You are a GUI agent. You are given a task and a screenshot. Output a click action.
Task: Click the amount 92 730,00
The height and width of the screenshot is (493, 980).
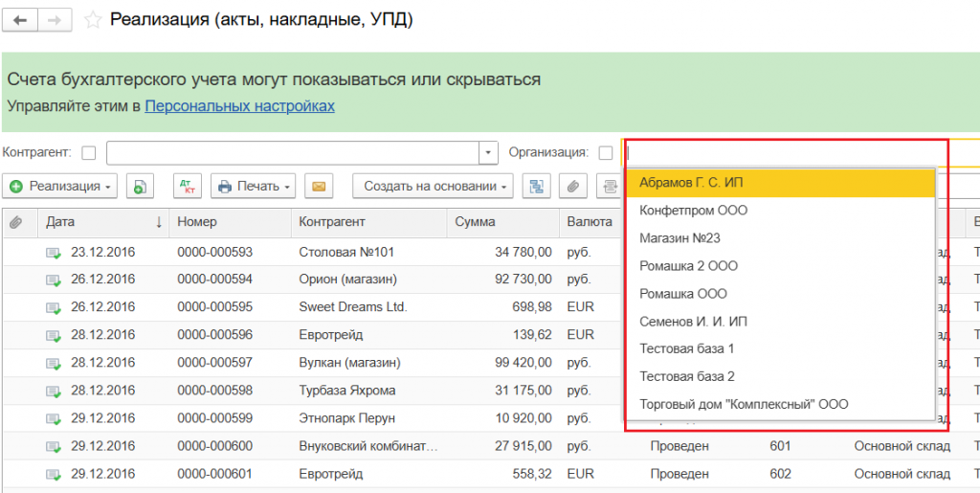pyautogui.click(x=523, y=280)
